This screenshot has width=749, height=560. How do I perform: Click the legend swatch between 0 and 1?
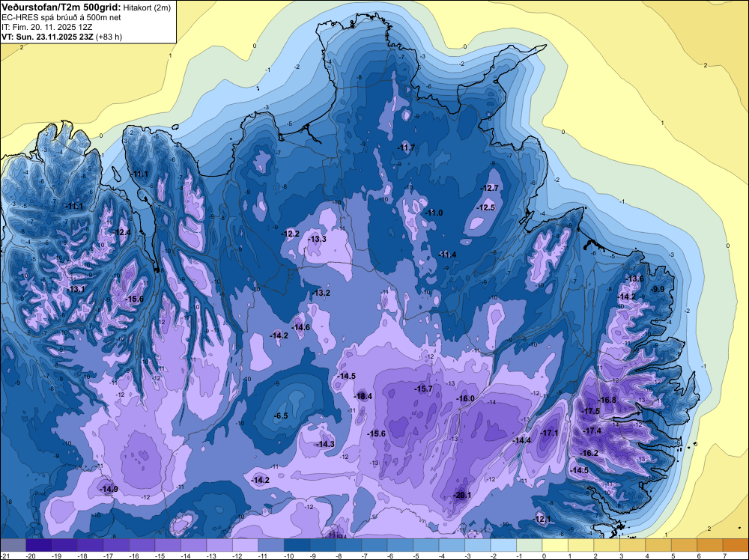pos(555,545)
